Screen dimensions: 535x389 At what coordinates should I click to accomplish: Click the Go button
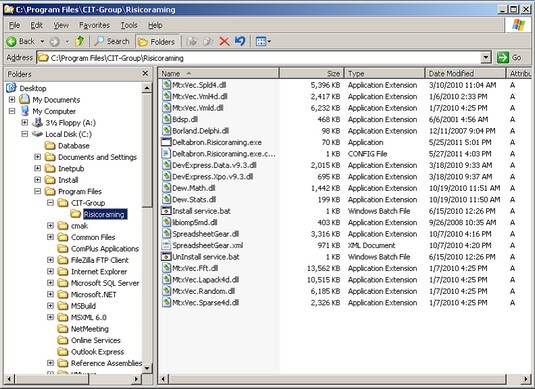click(x=510, y=58)
